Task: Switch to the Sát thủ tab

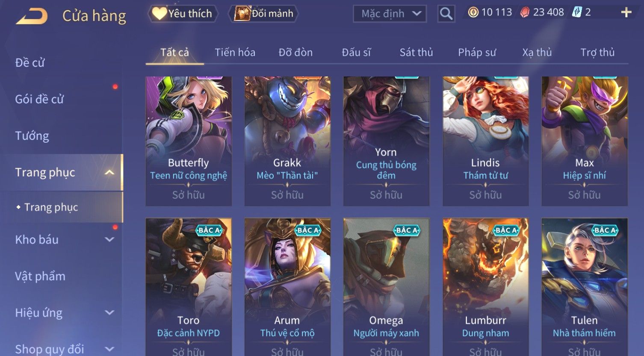Action: click(416, 53)
